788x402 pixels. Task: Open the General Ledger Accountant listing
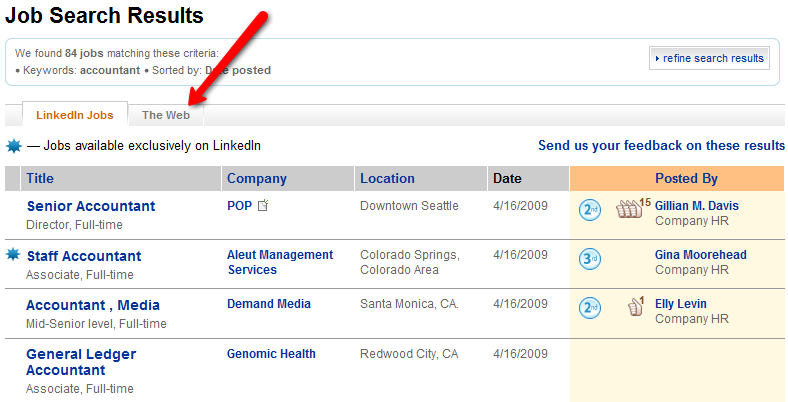pos(81,362)
